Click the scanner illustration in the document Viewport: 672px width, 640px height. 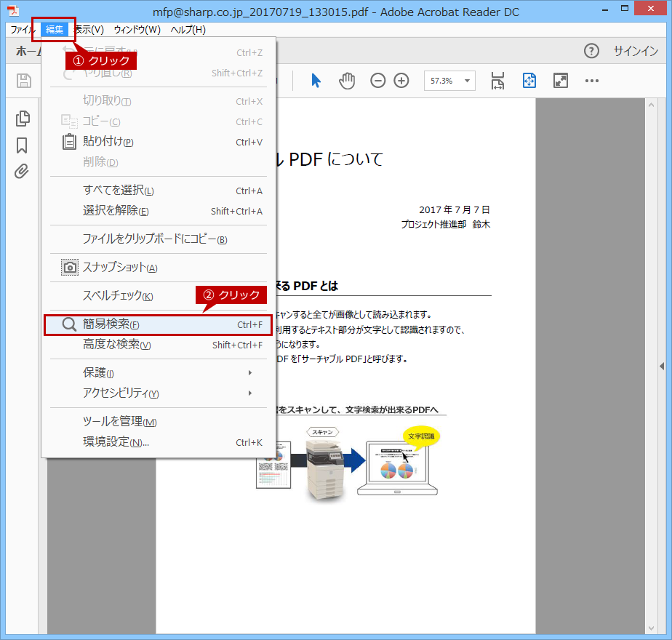[x=326, y=469]
